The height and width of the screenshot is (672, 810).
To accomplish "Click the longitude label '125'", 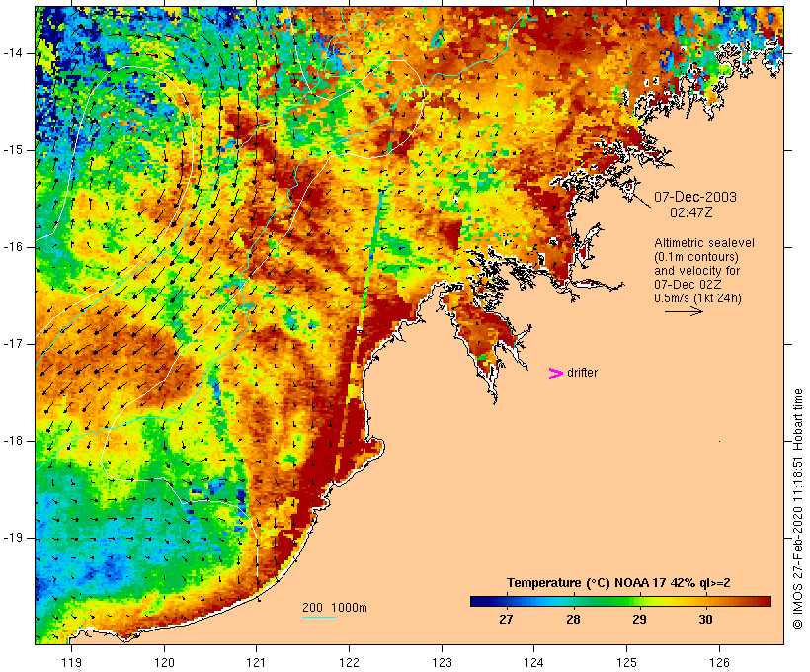I will coord(627,662).
